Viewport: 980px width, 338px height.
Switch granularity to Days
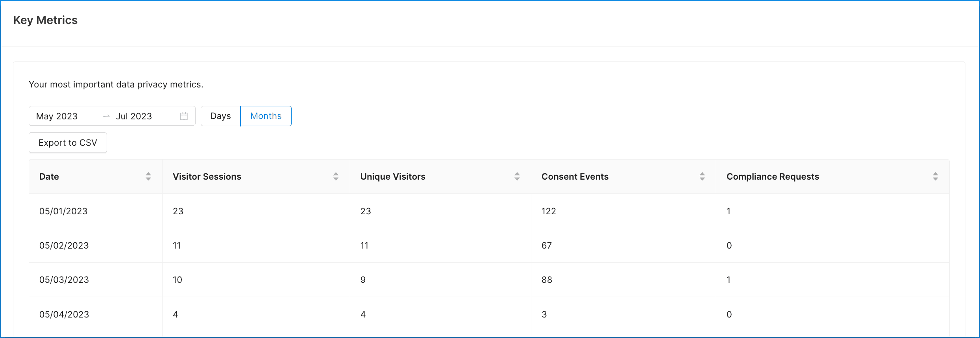tap(220, 116)
